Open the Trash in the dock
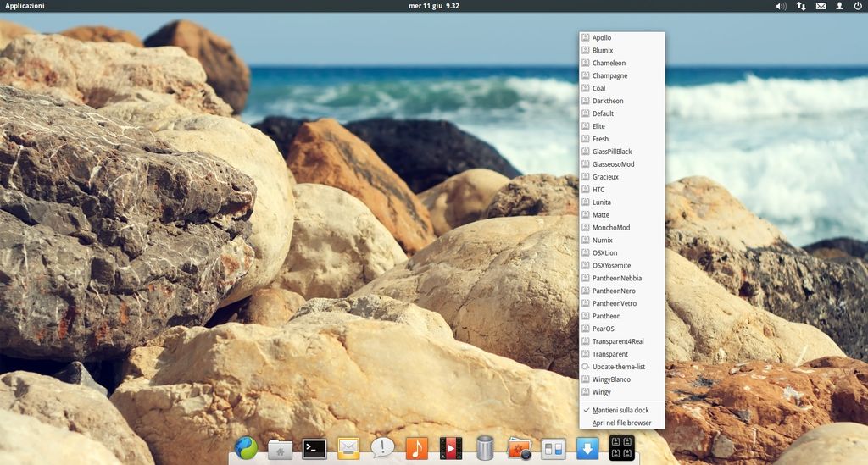 [x=485, y=448]
